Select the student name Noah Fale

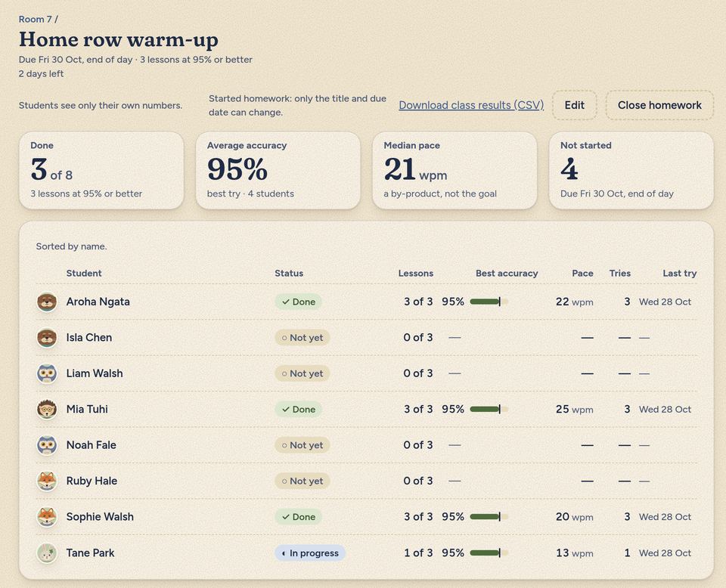[92, 445]
